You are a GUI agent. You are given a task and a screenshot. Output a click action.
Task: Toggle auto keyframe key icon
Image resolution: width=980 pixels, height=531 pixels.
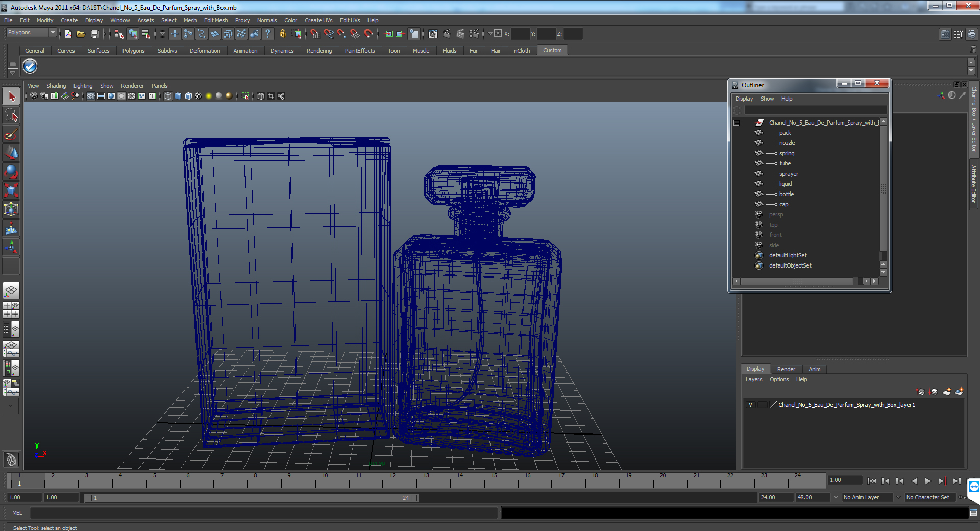[x=963, y=497]
